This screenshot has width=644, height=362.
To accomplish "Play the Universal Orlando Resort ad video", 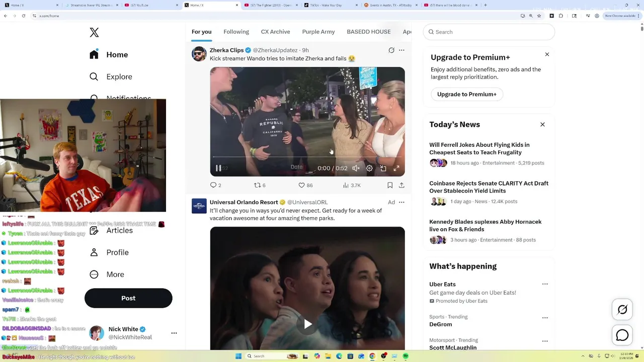I will point(307,324).
